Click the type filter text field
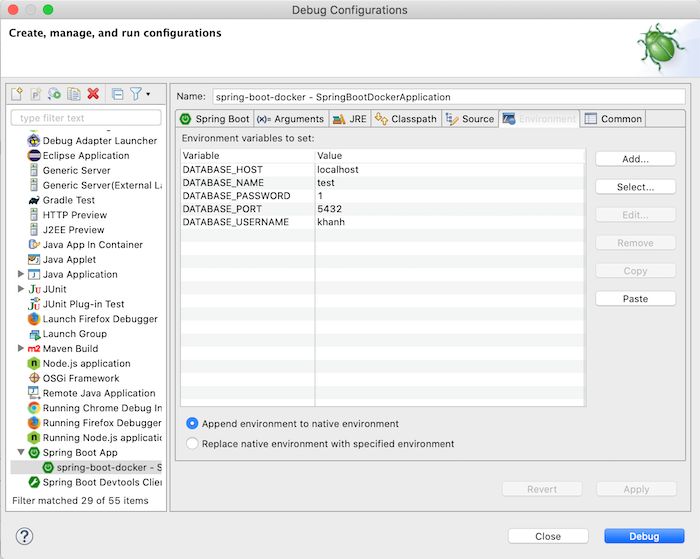The image size is (700, 559). (x=86, y=118)
